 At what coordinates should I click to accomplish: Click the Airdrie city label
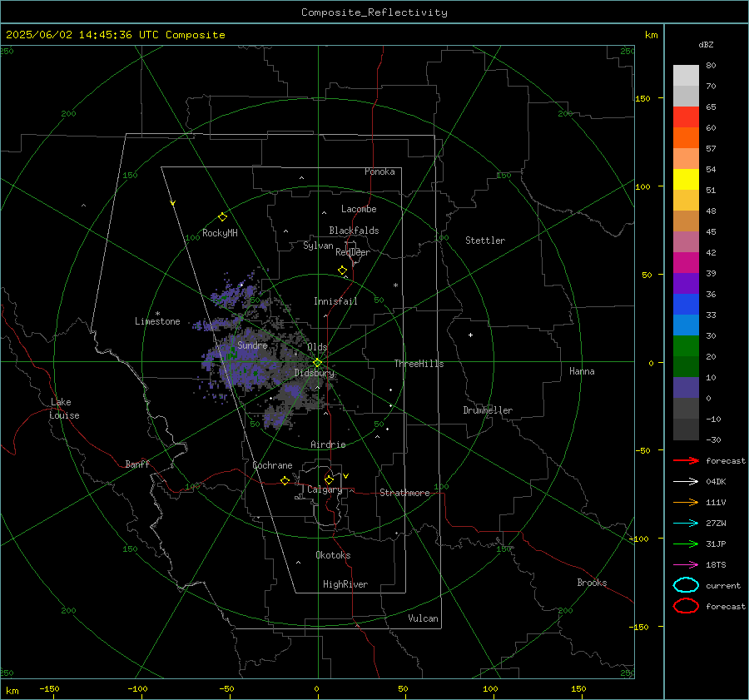(x=328, y=444)
